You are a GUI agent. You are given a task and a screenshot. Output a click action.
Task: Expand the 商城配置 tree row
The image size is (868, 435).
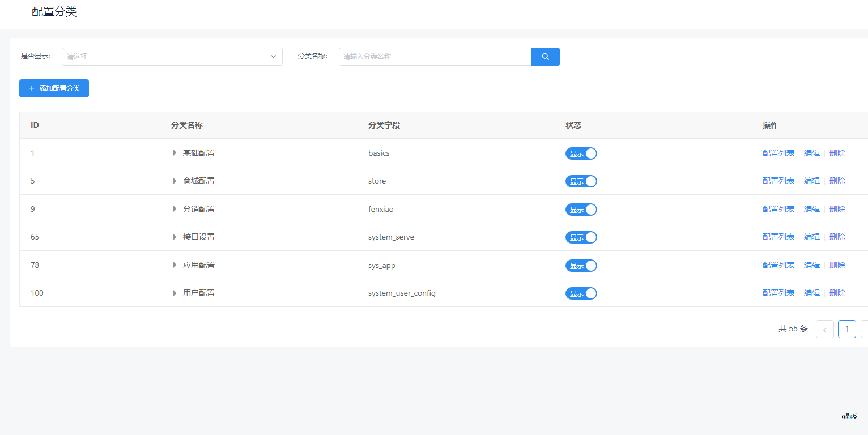click(x=175, y=181)
